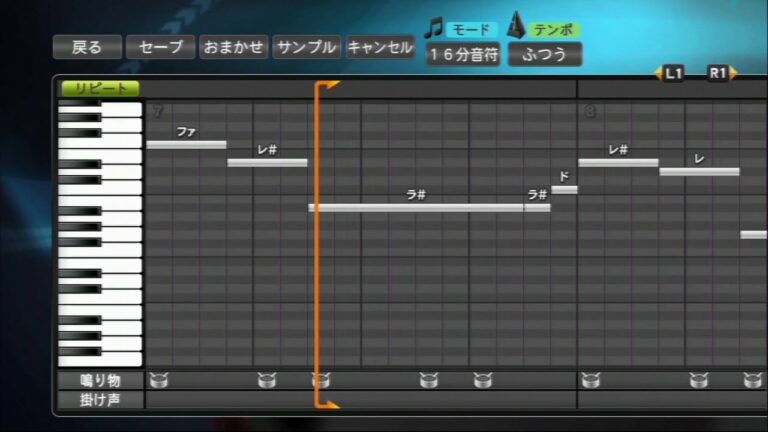Image resolution: width=768 pixels, height=432 pixels.
Task: Select the drum icon starting measure 8
Action: click(590, 380)
